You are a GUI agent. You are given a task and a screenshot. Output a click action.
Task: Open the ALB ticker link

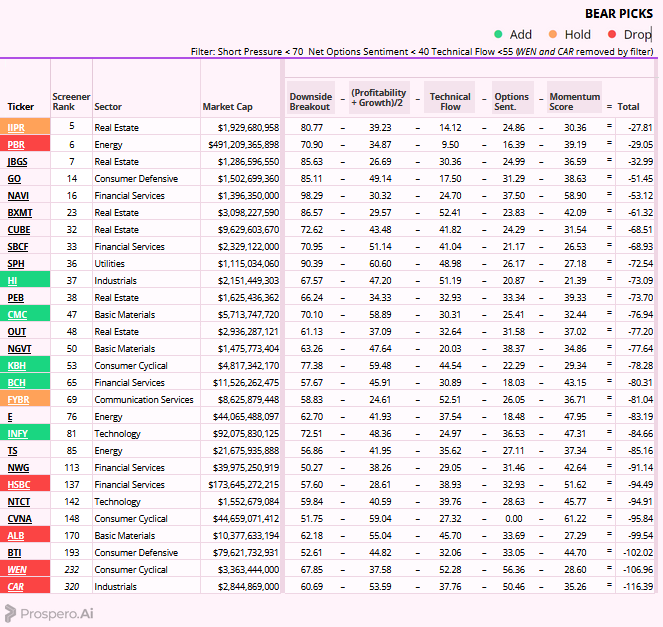point(16,536)
